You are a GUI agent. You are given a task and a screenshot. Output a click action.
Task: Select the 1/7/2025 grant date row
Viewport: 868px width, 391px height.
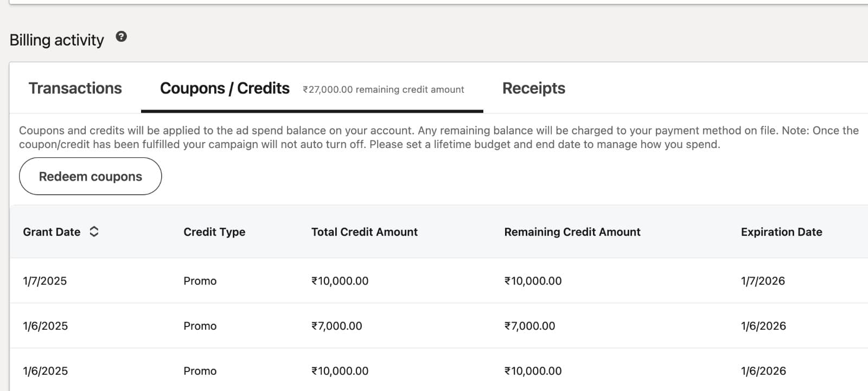click(x=45, y=281)
